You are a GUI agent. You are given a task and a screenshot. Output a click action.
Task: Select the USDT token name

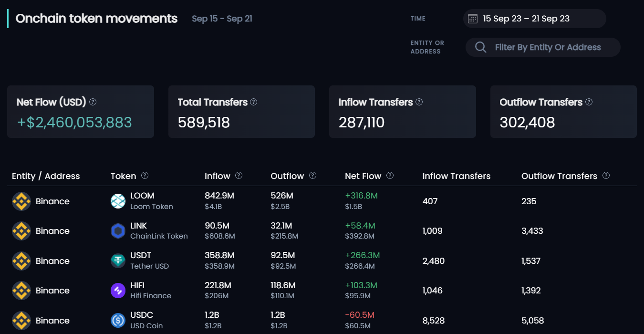click(x=141, y=256)
